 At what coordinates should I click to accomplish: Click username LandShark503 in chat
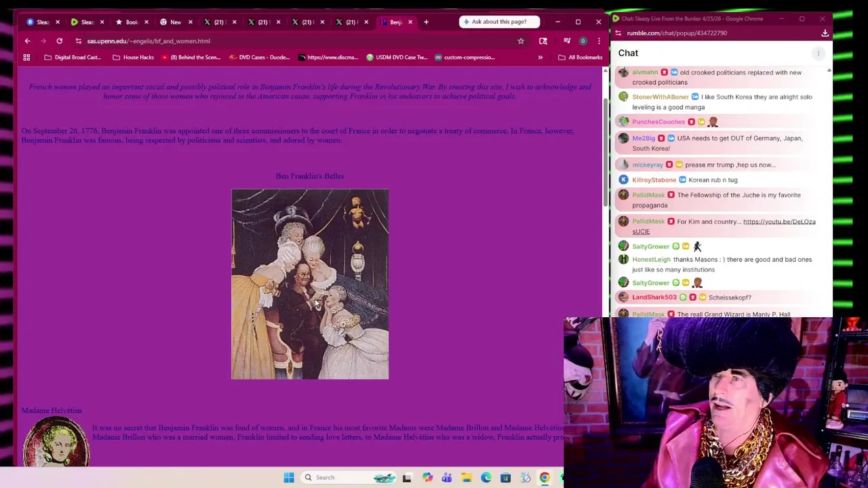654,298
